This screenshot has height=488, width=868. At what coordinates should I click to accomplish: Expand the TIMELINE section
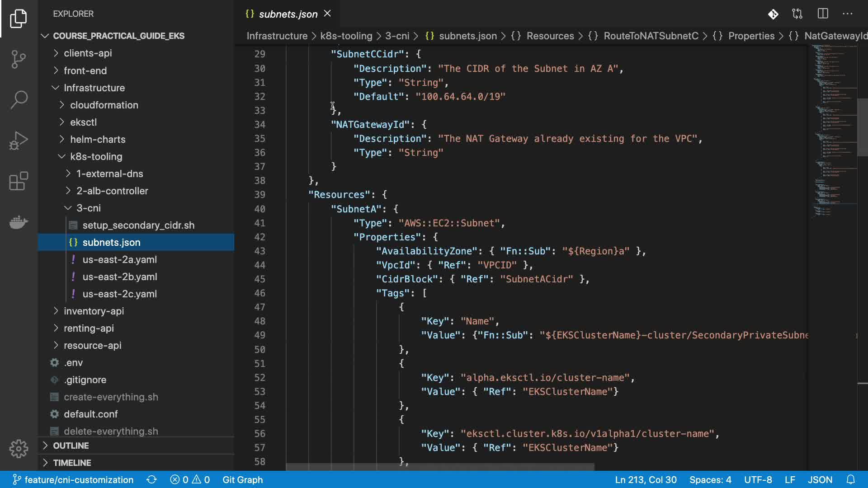click(72, 463)
